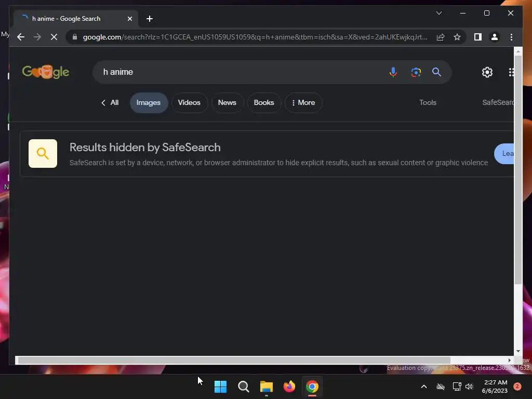Click the horizontal scrollbar thumb
This screenshot has width=532, height=399.
(x=234, y=360)
